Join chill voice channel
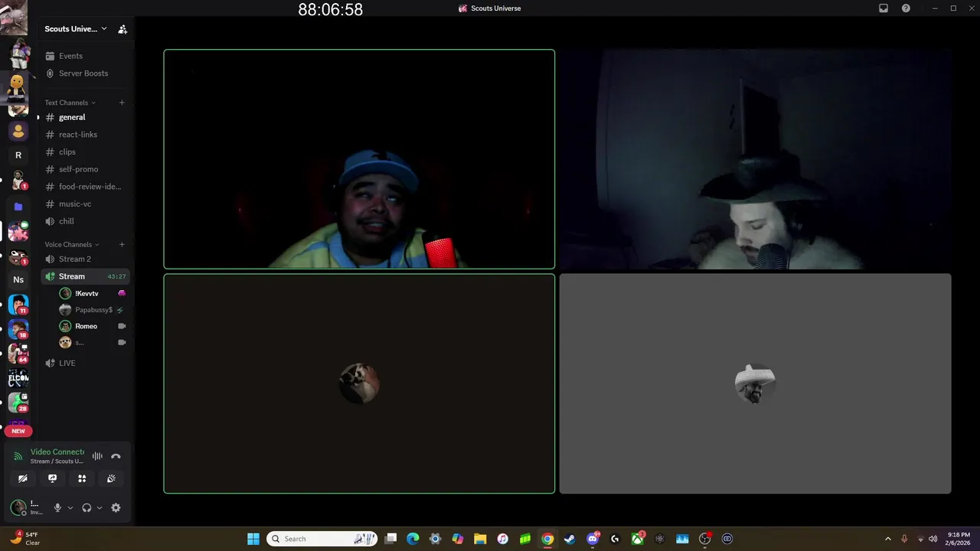Screen dimensions: 980x551 [84, 221]
